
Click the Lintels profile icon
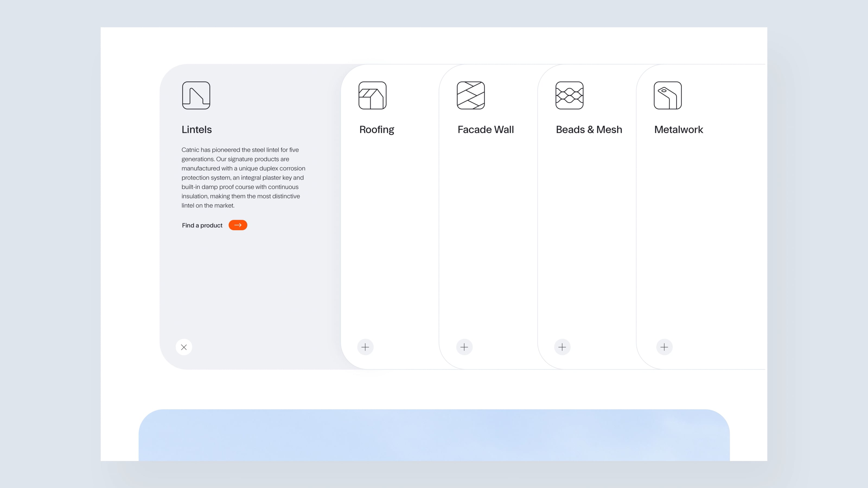196,95
